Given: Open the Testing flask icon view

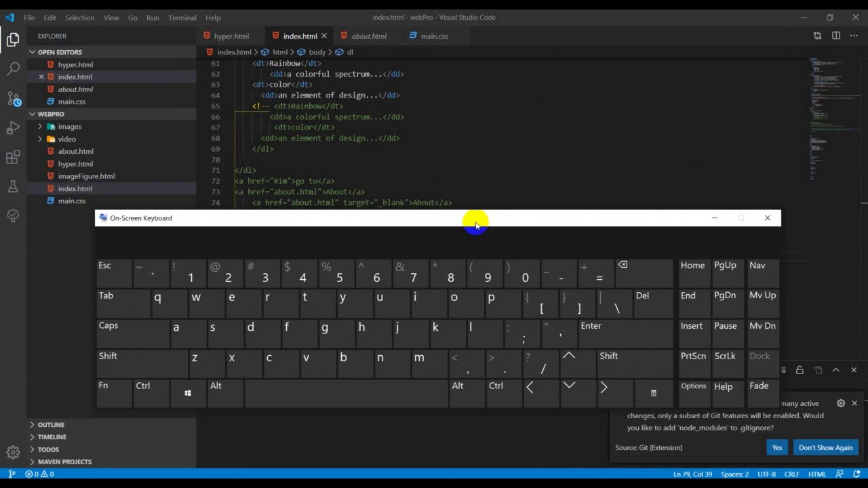Looking at the screenshot, I should pyautogui.click(x=13, y=186).
